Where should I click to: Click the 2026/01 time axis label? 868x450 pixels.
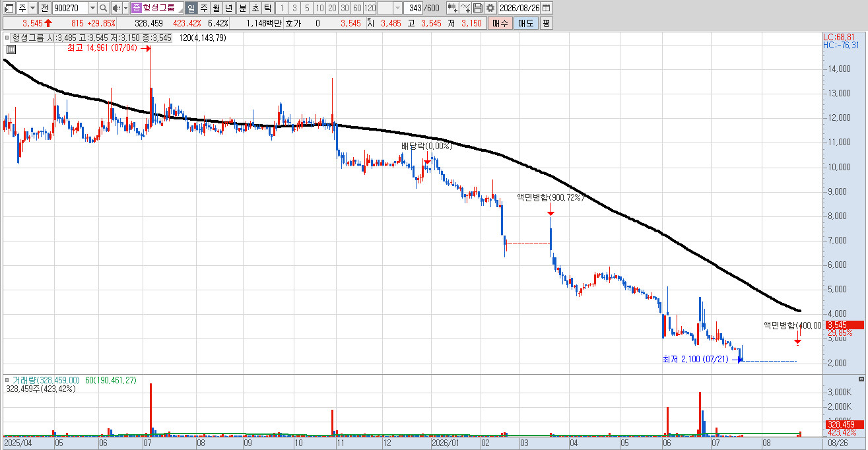tap(445, 443)
